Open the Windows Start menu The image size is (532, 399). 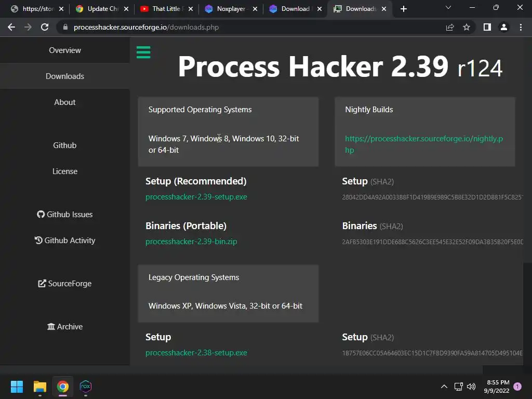click(17, 387)
